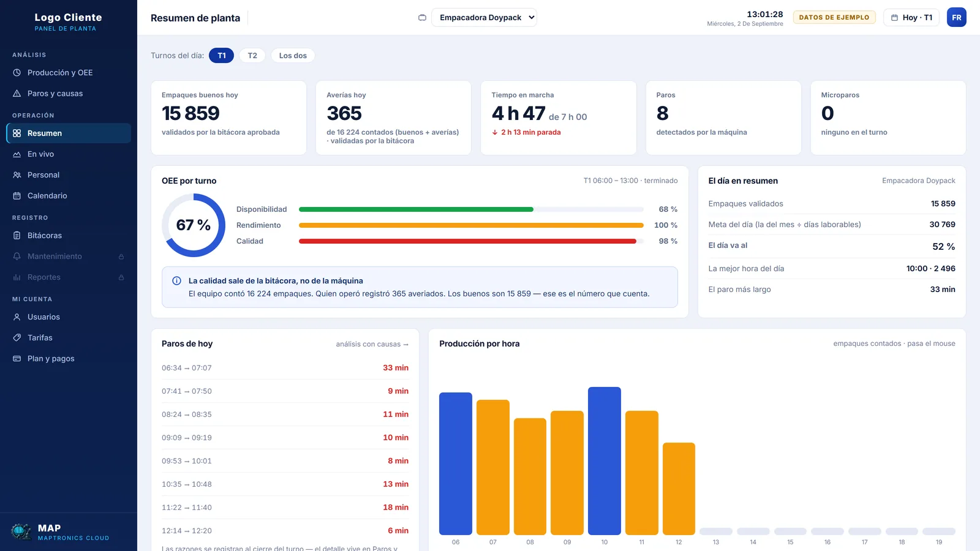Image resolution: width=980 pixels, height=551 pixels.
Task: Open the Personal page
Action: click(x=69, y=175)
